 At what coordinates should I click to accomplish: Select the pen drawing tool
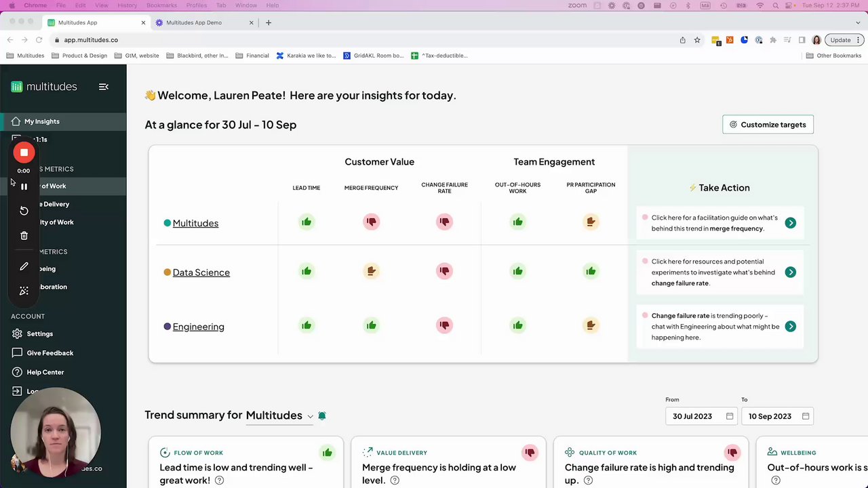click(24, 266)
